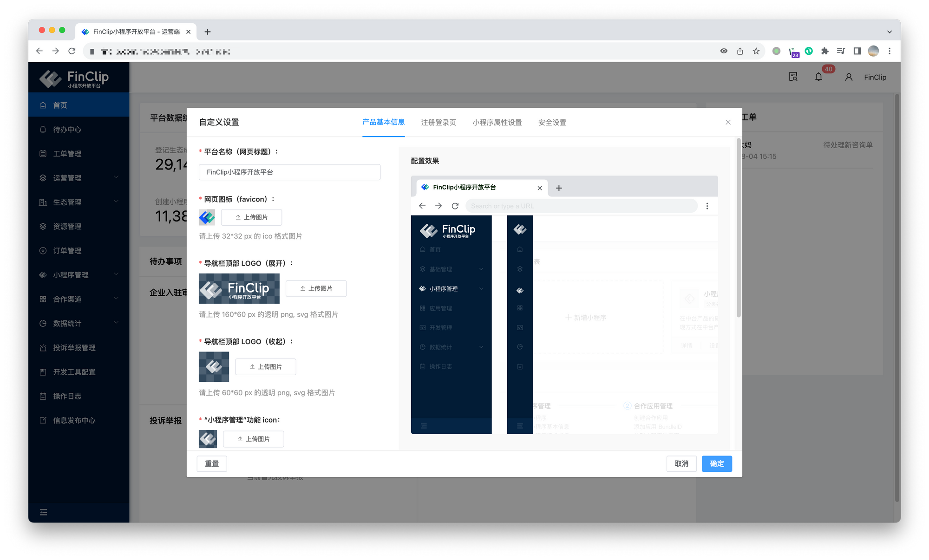Click the dialog's vertical scrollbar
Screen dimensions: 929x560
(x=738, y=228)
